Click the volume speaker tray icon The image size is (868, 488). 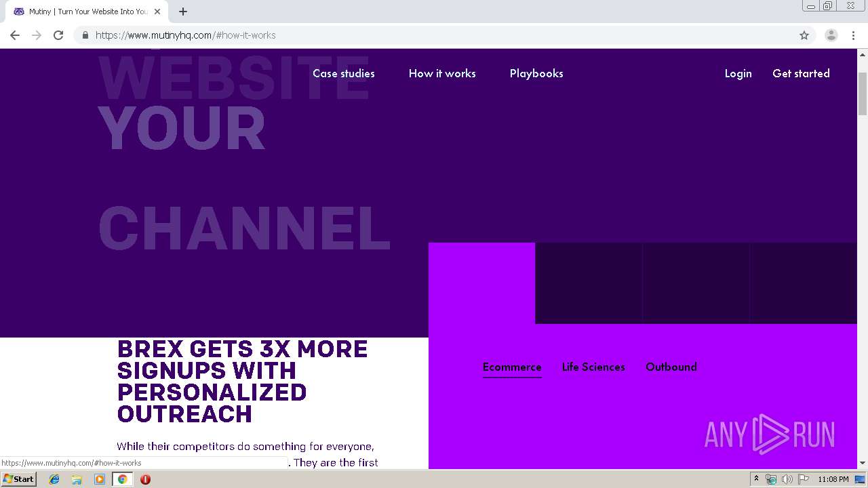tap(787, 479)
